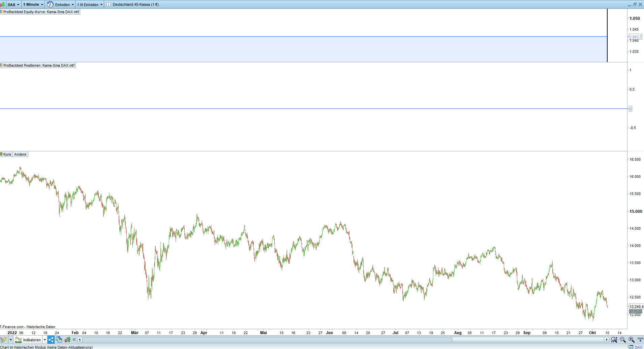This screenshot has width=644, height=349.
Task: Open chart settings wrench icon
Action: click(67, 340)
